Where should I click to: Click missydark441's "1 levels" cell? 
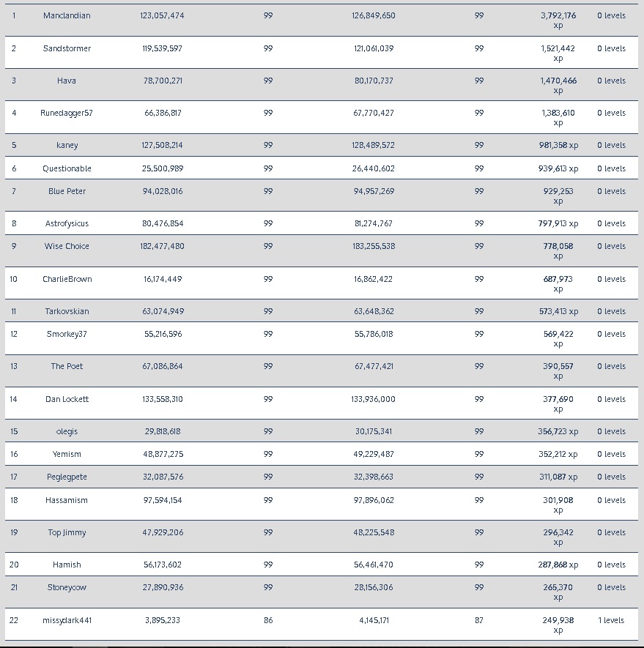pyautogui.click(x=611, y=620)
